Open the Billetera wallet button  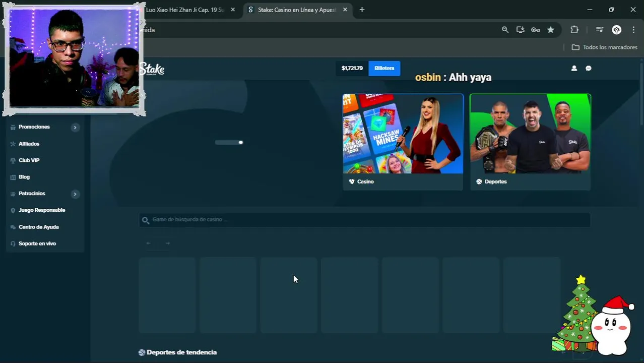384,68
